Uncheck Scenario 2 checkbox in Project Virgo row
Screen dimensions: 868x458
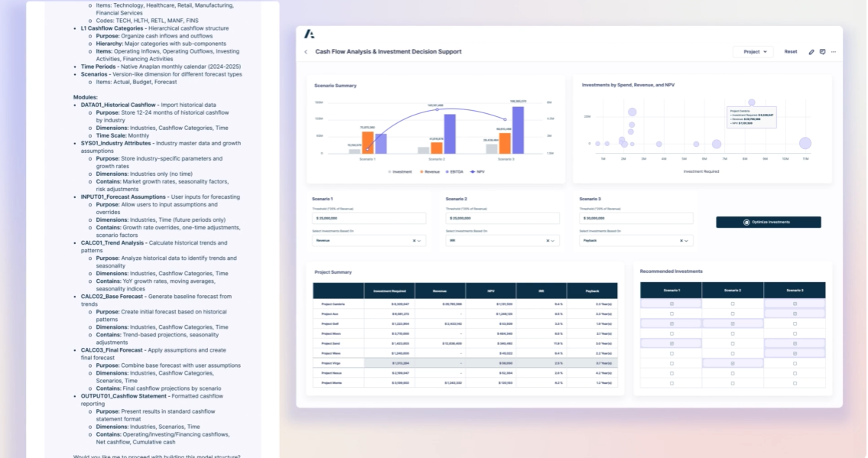coord(733,363)
